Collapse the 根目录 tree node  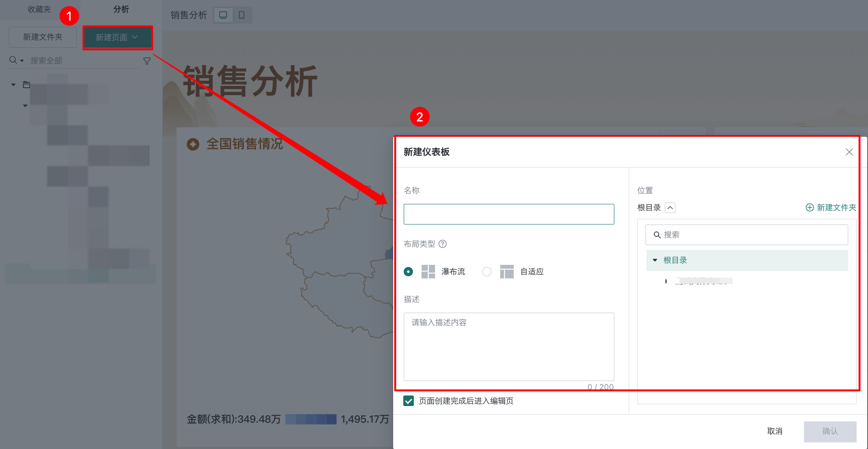point(655,260)
